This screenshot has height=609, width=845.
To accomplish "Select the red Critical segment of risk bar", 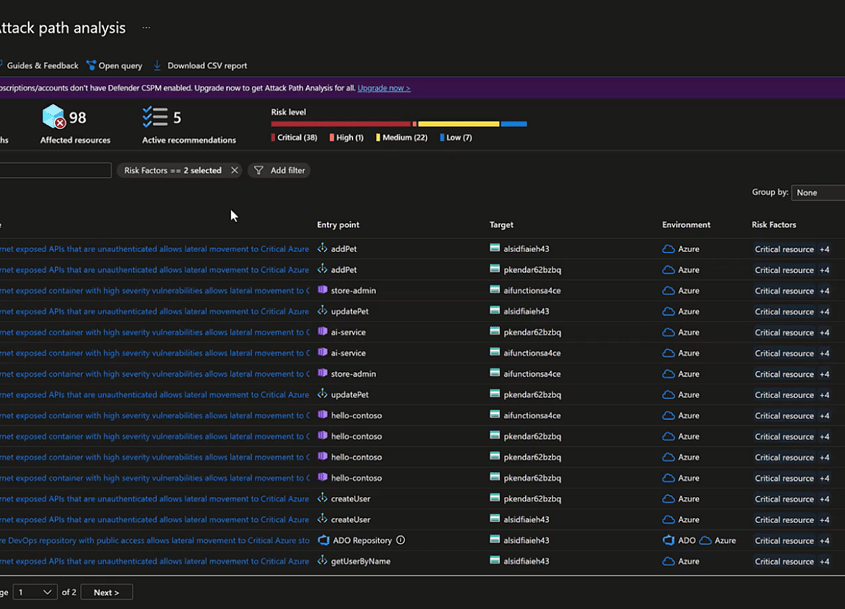I will [340, 124].
